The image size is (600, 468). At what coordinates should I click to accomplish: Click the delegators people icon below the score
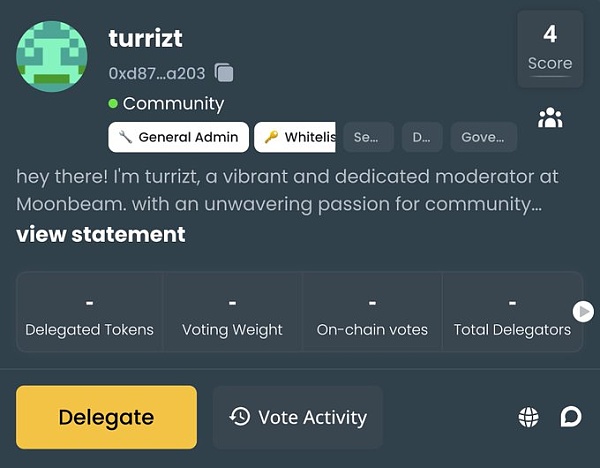[x=550, y=118]
